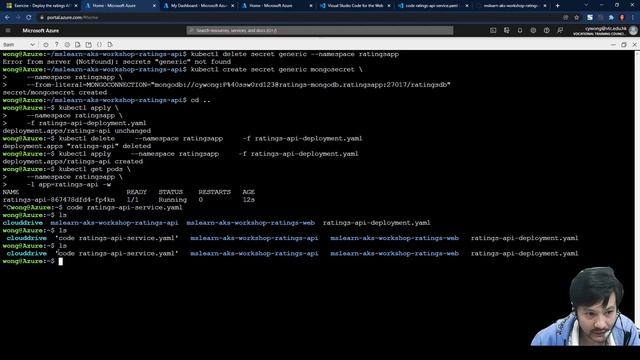The height and width of the screenshot is (360, 640).
Task: Bookmark this page with the star icon
Action: 576,18
